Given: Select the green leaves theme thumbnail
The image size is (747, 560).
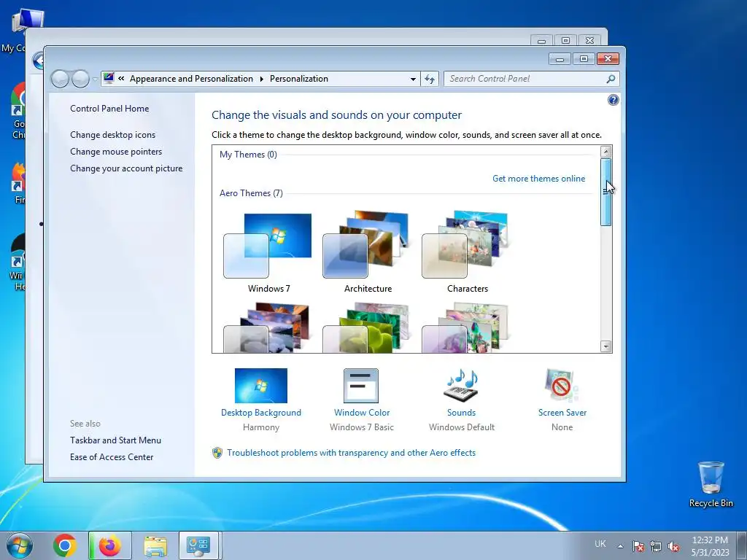Looking at the screenshot, I should pos(367,327).
